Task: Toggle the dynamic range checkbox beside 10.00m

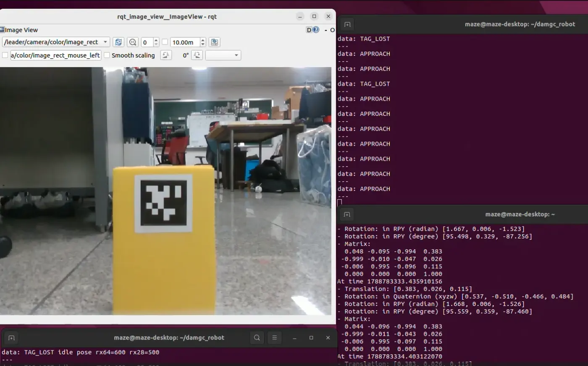Action: tap(165, 42)
